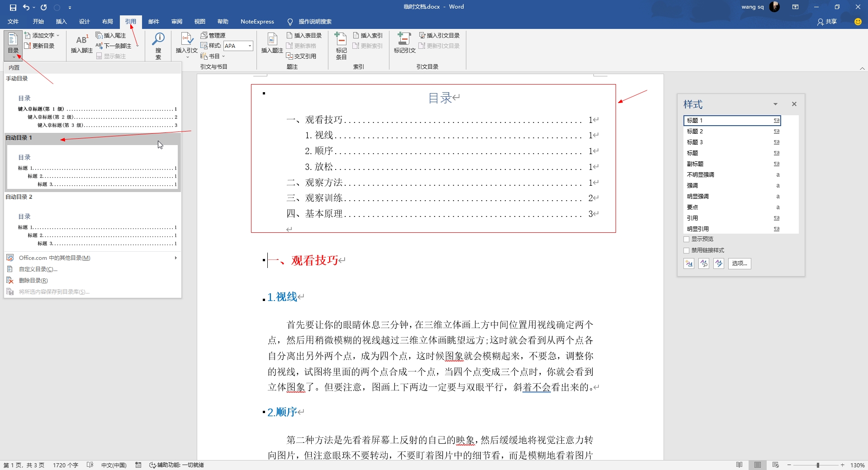Select style 标题 1 in Styles pane
Screen dimensions: 868x470
(x=732, y=120)
